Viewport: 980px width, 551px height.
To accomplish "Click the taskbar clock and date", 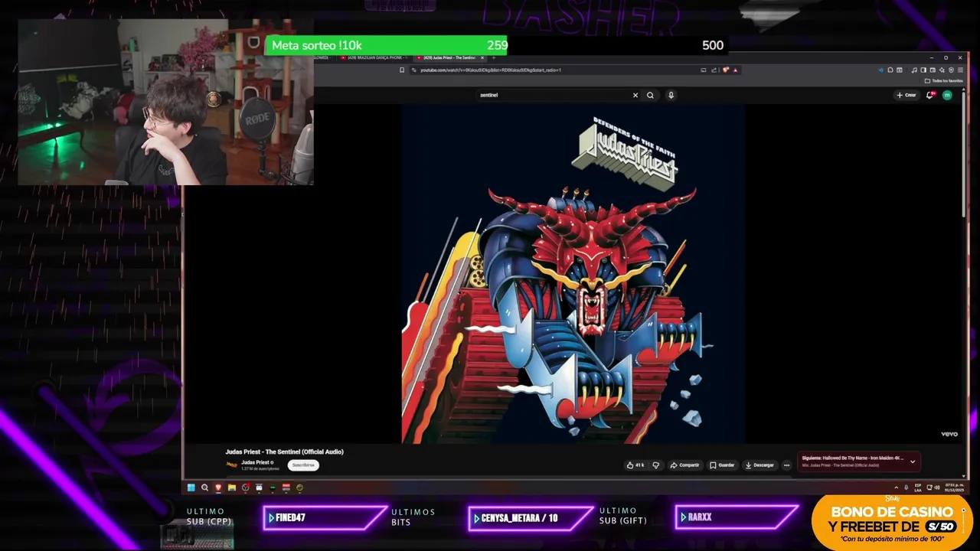I will [x=953, y=487].
